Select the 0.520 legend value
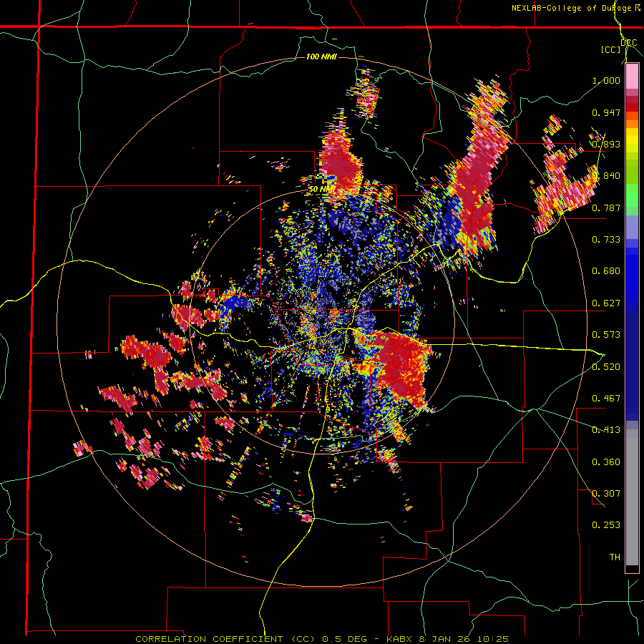 click(x=606, y=367)
